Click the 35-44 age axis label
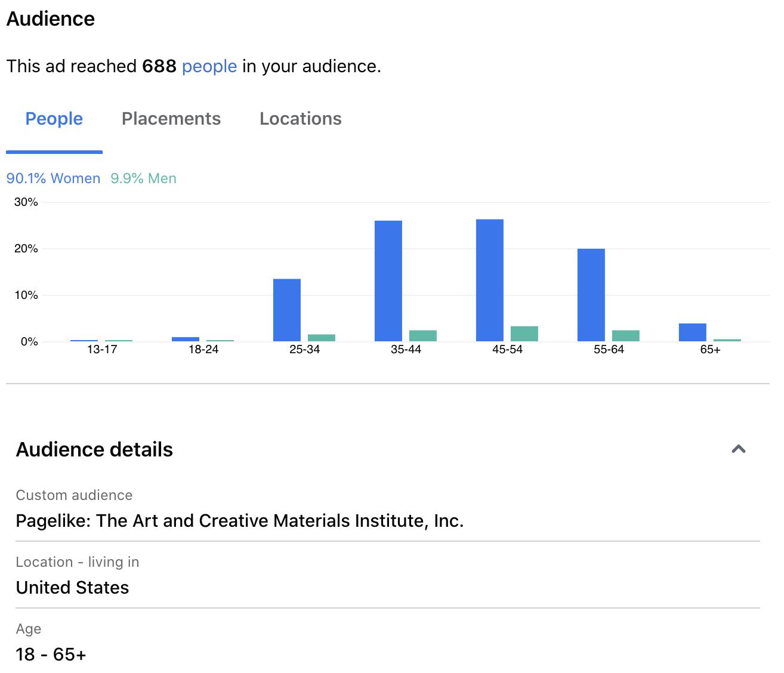Screen dimensions: 784x673 [x=406, y=350]
